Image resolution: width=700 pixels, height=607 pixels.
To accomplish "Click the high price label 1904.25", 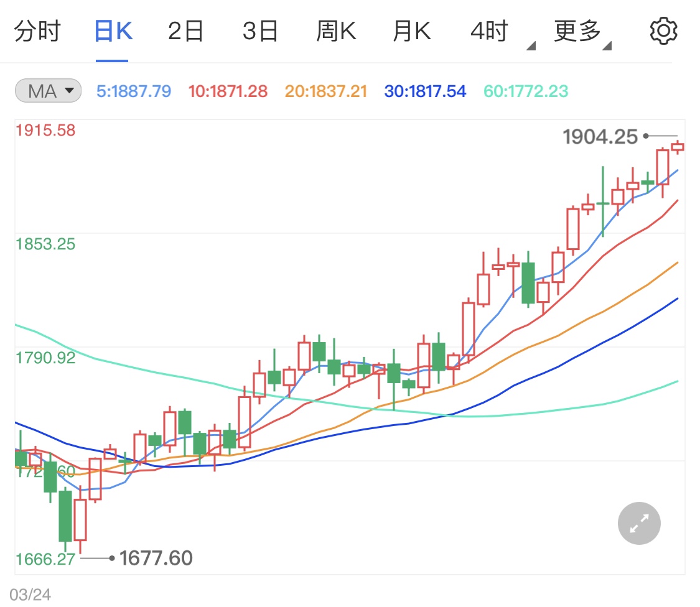I will (x=600, y=137).
